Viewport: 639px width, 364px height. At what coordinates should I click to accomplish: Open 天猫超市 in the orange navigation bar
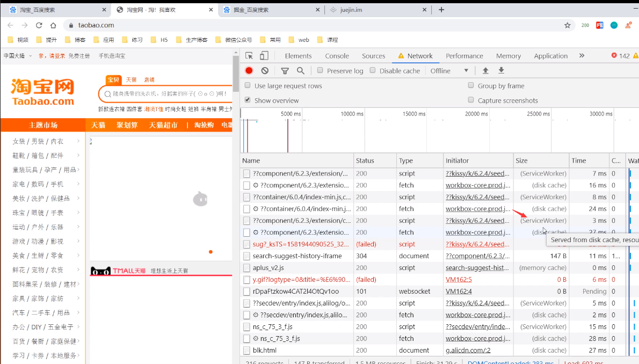pos(163,125)
